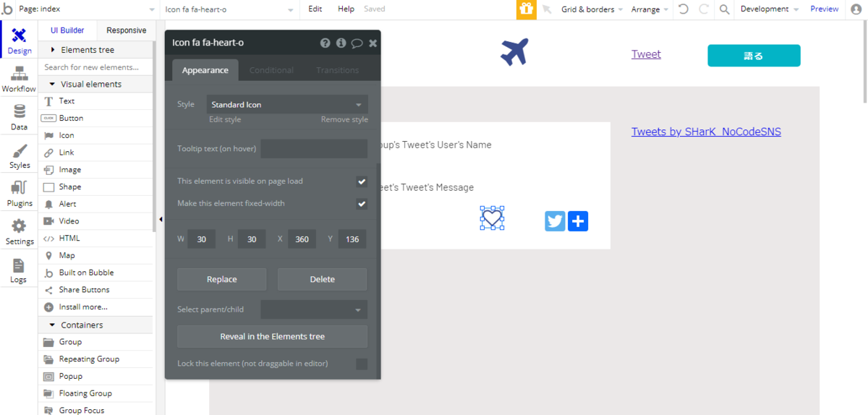This screenshot has height=415, width=868.
Task: Open the Data section
Action: coord(20,117)
